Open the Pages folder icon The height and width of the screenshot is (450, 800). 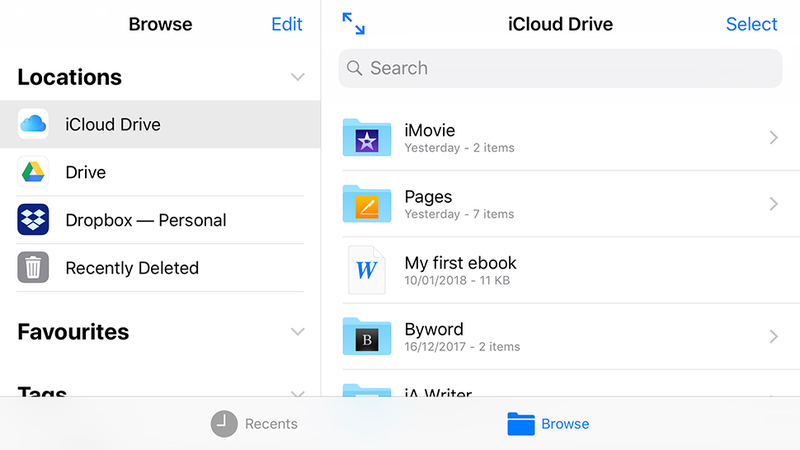coord(367,204)
